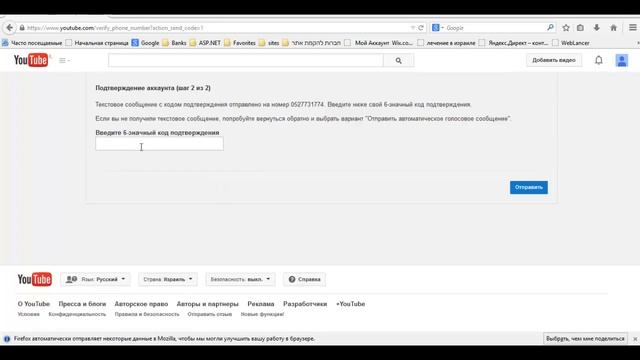Open the 'Безопасность: выкл.' dropdown
The width and height of the screenshot is (640, 360).
click(240, 279)
